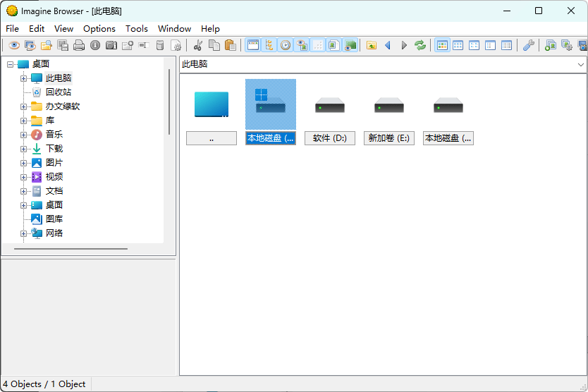Expand the 视频 tree node

point(23,177)
